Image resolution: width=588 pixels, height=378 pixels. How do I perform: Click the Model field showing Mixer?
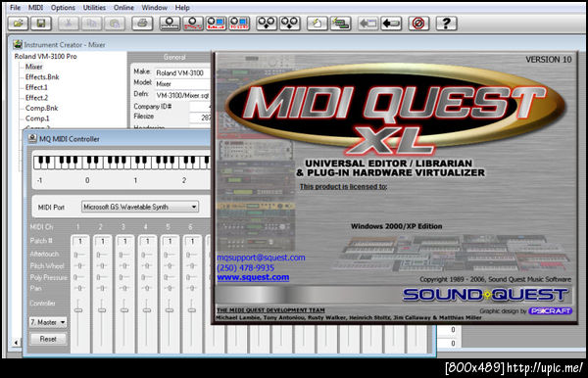click(182, 84)
